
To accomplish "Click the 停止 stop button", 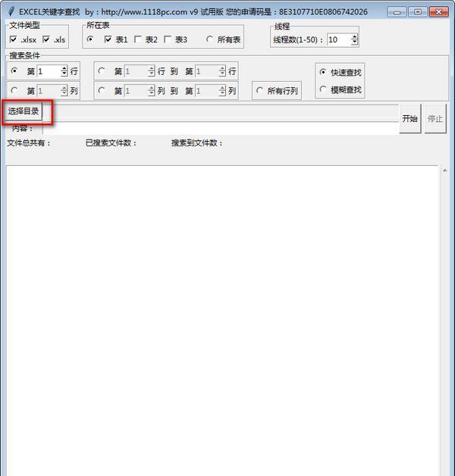I will (x=435, y=118).
